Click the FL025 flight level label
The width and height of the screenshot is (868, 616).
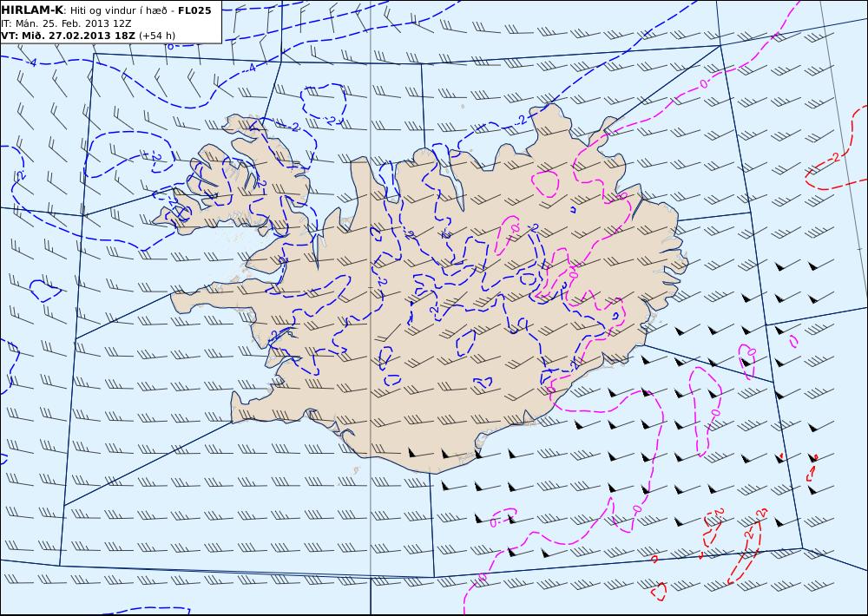point(194,10)
